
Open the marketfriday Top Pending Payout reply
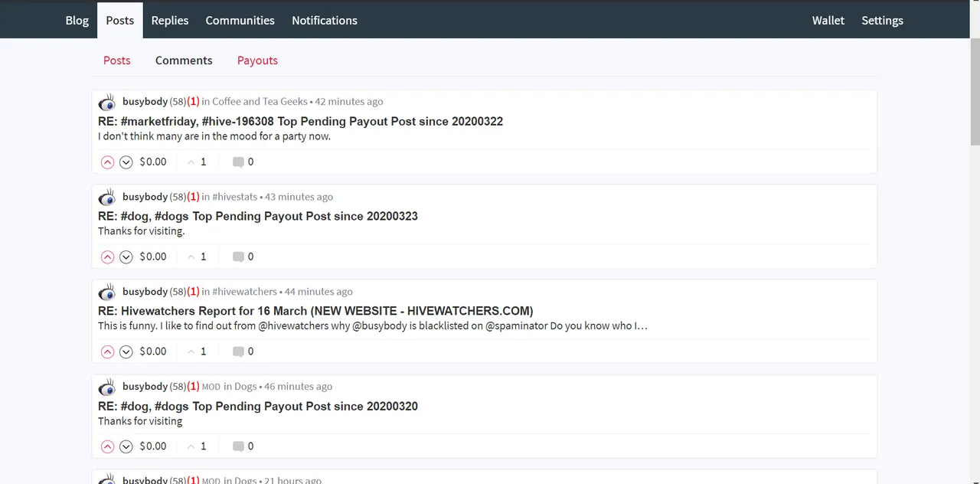(x=300, y=122)
